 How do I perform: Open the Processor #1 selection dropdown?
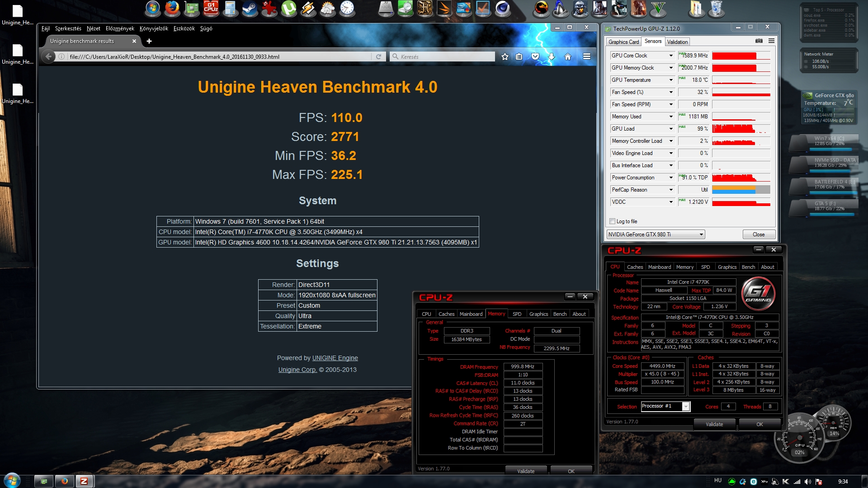point(665,406)
